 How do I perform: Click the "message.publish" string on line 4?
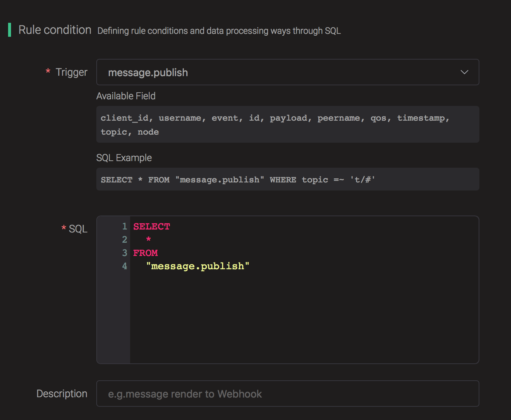[198, 266]
